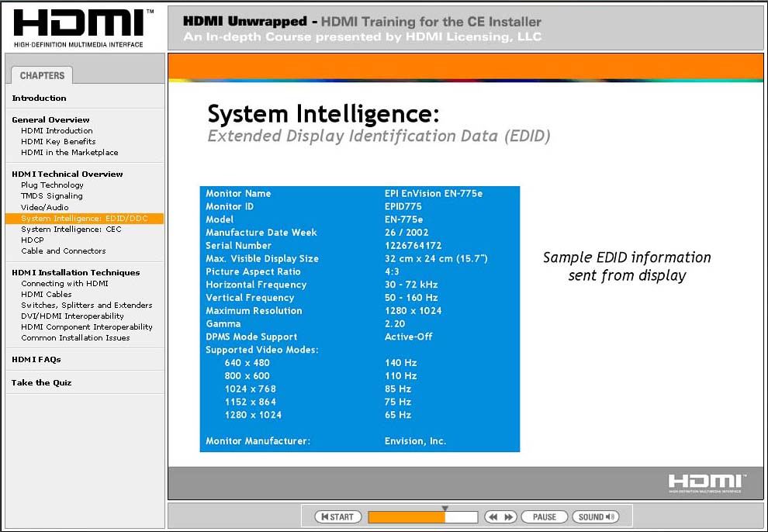The image size is (768, 532).
Task: Click the fast-forward double-arrow icon
Action: (x=509, y=516)
